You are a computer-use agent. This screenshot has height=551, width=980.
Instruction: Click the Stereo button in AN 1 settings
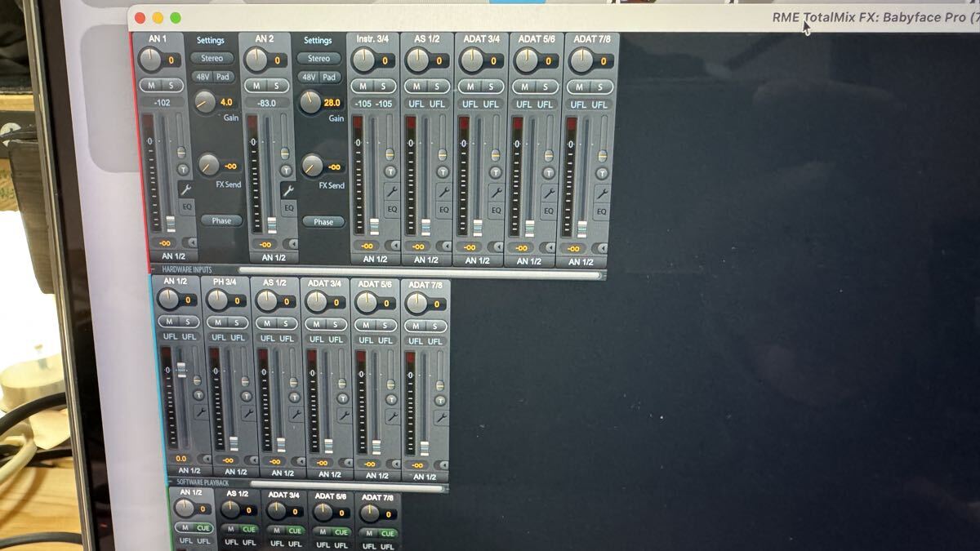212,58
